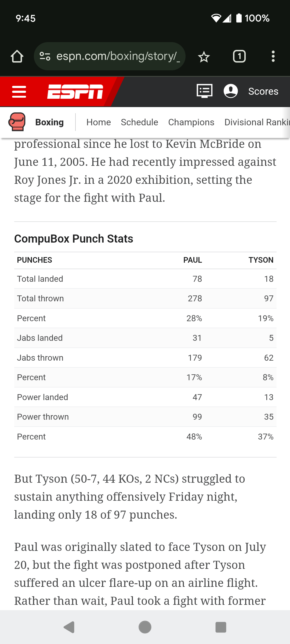
Task: Tap Android recent apps square button
Action: (x=221, y=627)
